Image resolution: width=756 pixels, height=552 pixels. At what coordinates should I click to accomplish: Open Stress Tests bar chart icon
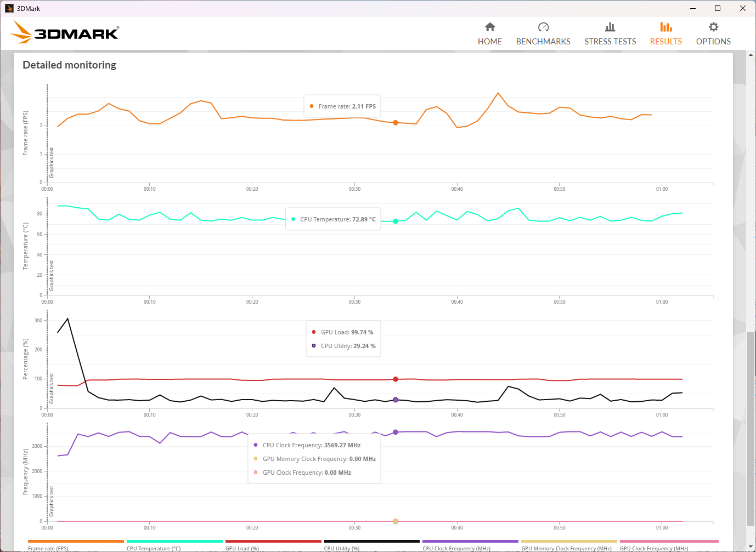tap(610, 27)
